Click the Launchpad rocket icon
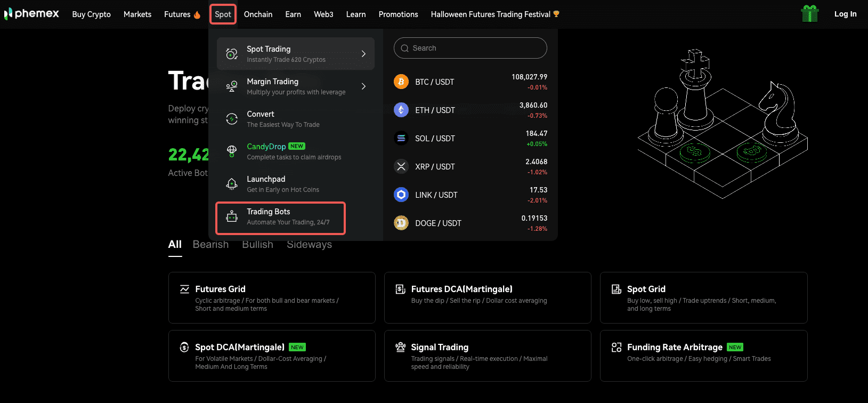 (x=232, y=184)
